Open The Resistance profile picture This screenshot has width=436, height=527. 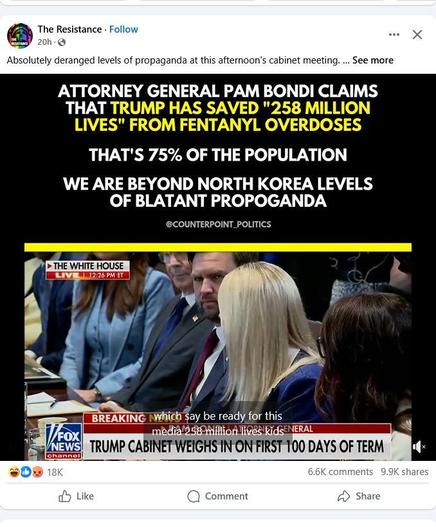pos(19,36)
